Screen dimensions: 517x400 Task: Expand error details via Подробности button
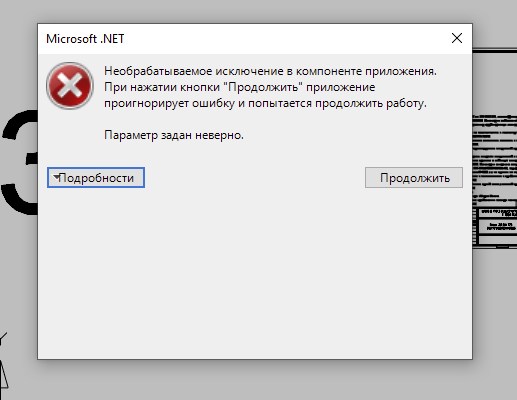96,178
